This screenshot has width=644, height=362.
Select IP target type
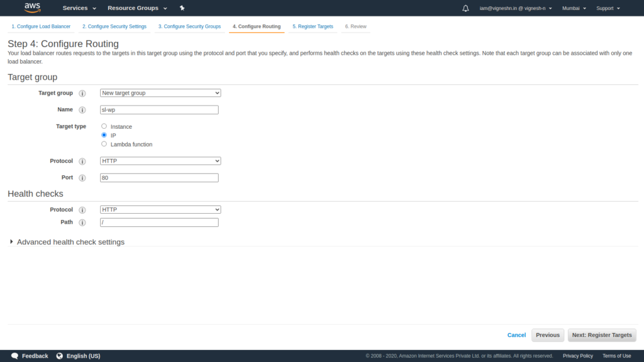pos(104,135)
